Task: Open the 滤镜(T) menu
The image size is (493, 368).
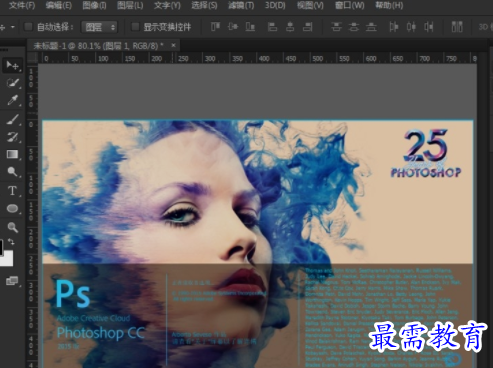Action: [x=241, y=6]
